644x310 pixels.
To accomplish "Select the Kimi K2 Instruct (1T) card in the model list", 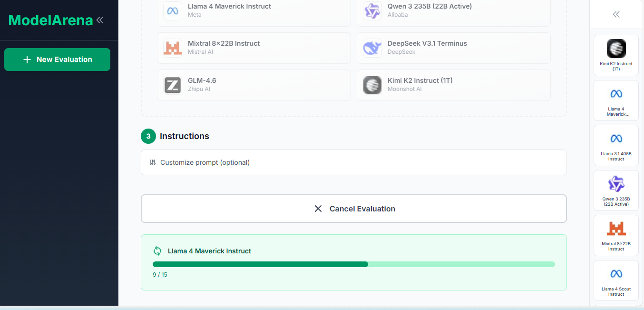I will coord(454,85).
